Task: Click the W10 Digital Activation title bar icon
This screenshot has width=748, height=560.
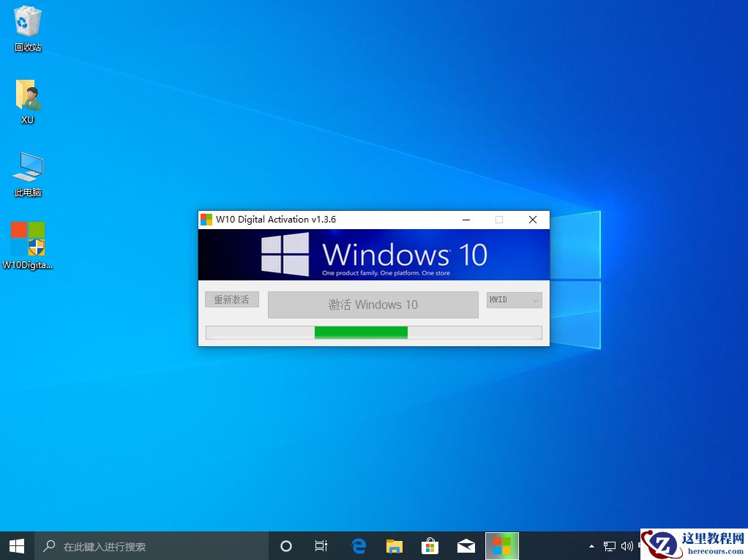Action: [x=206, y=220]
